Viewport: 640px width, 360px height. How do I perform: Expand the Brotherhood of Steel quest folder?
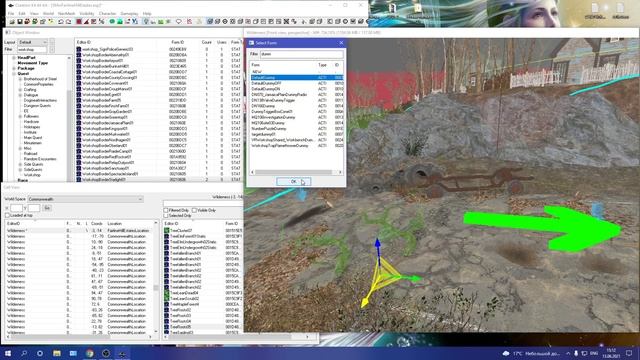[20, 79]
